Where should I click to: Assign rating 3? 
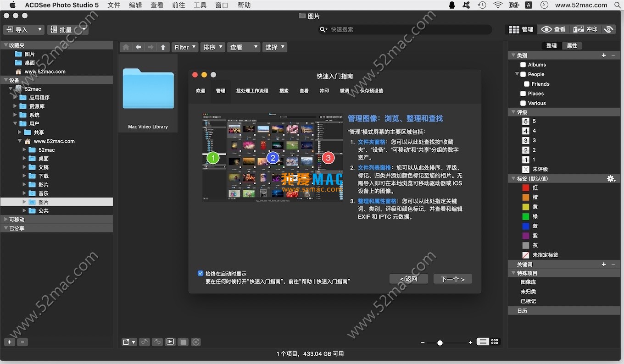[526, 141]
